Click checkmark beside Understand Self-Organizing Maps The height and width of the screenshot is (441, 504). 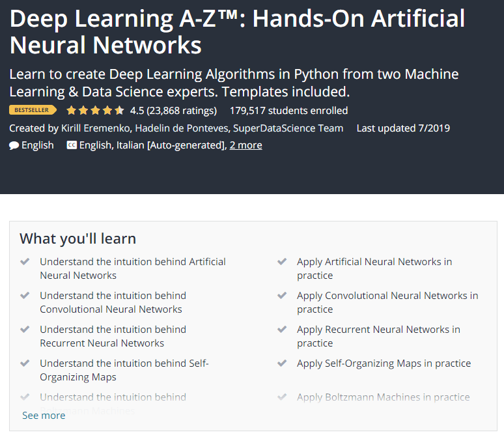point(25,363)
